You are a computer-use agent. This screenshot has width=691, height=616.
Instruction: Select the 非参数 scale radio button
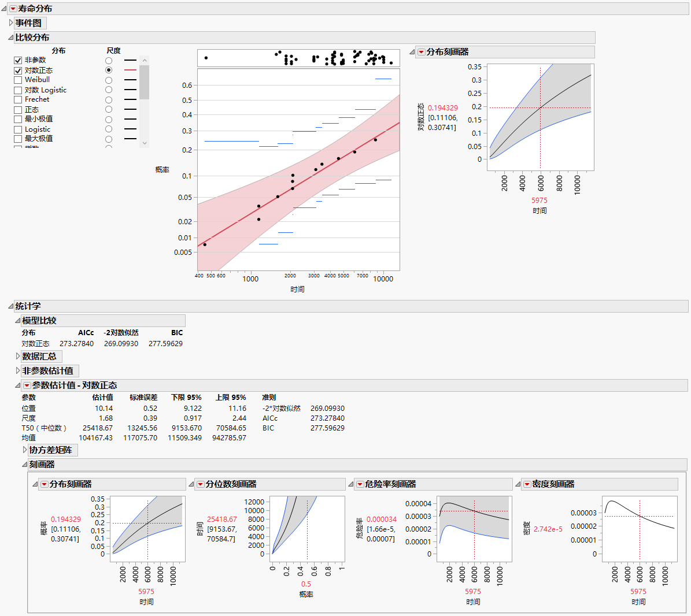109,61
